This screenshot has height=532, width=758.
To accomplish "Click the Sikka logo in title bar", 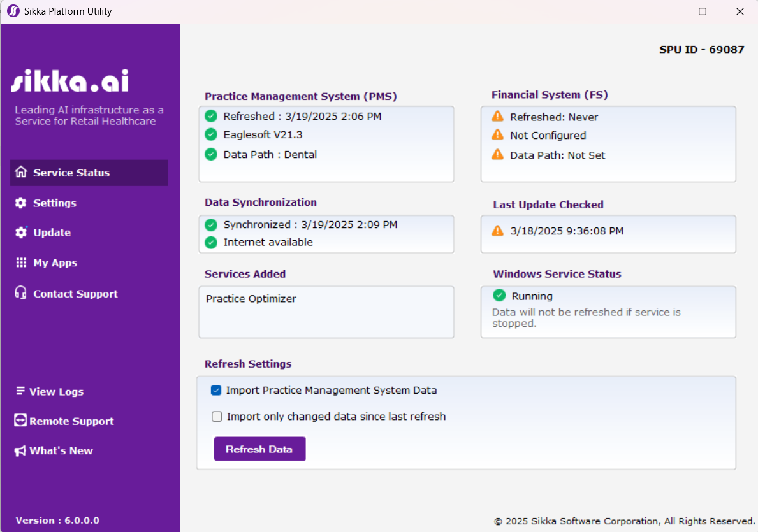I will pos(13,11).
